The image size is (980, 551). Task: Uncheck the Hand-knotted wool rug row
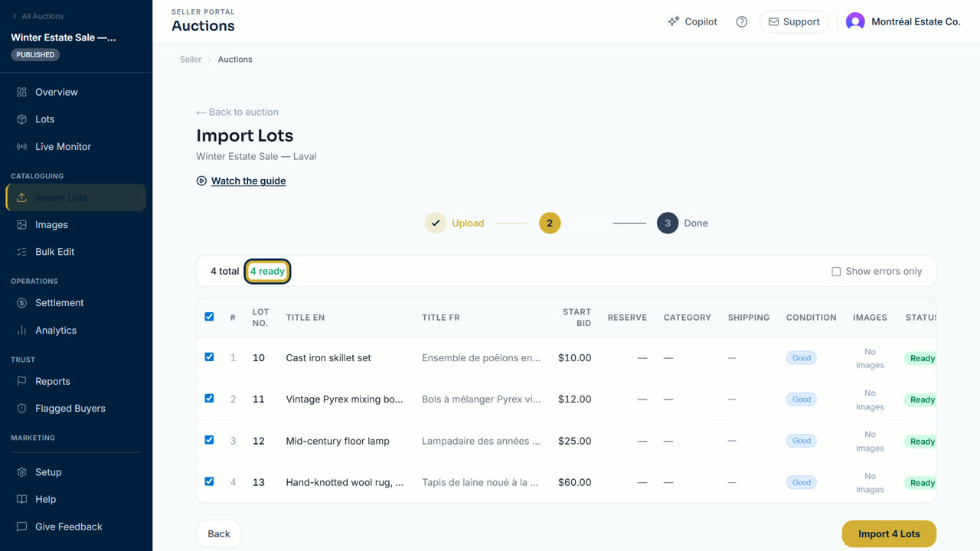209,481
